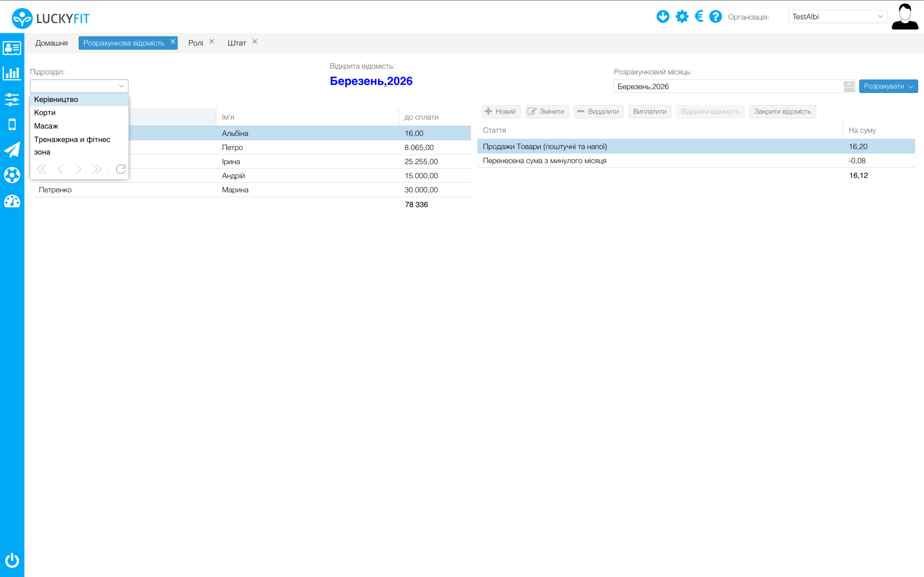
Task: Select the Петренко Марина row
Action: pos(235,190)
